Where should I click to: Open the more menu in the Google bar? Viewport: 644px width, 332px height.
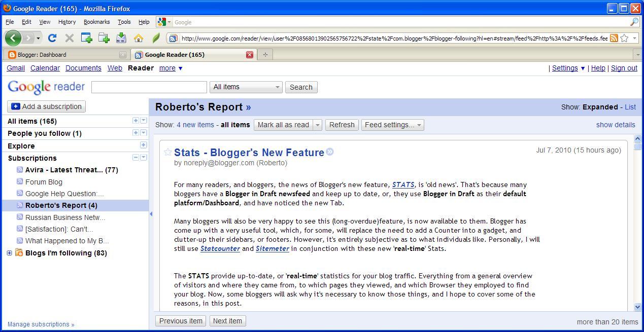pyautogui.click(x=171, y=68)
